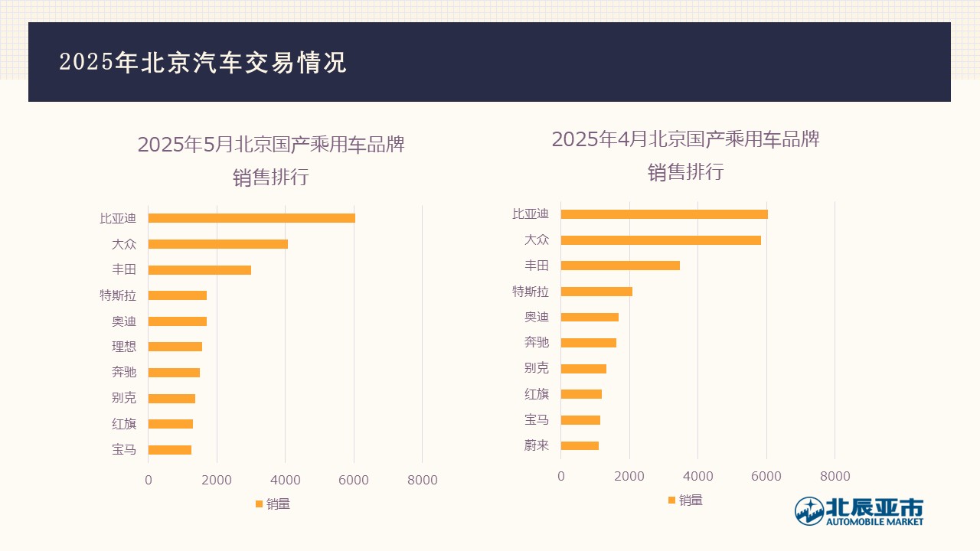Select the 宝马 bar in the May chart

coord(170,450)
